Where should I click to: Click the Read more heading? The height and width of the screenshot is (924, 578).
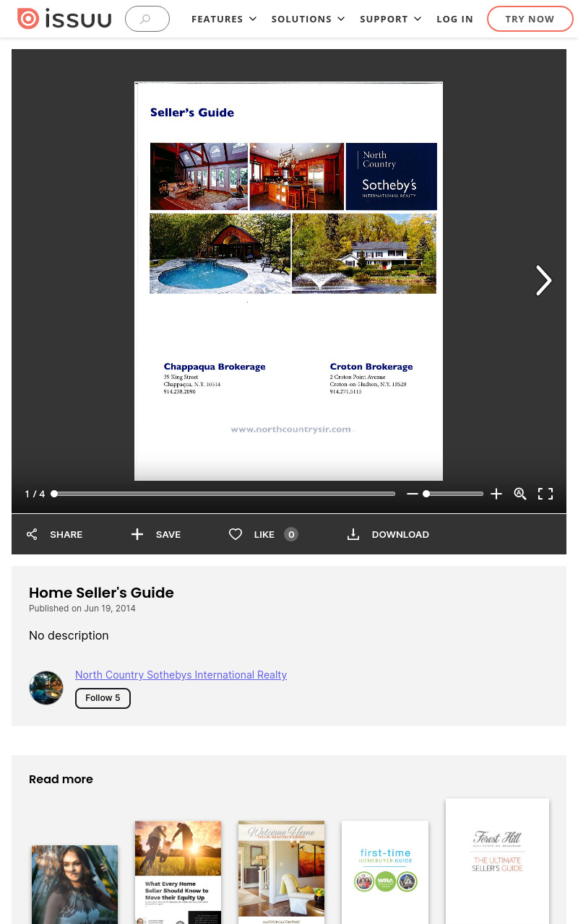[x=61, y=779]
